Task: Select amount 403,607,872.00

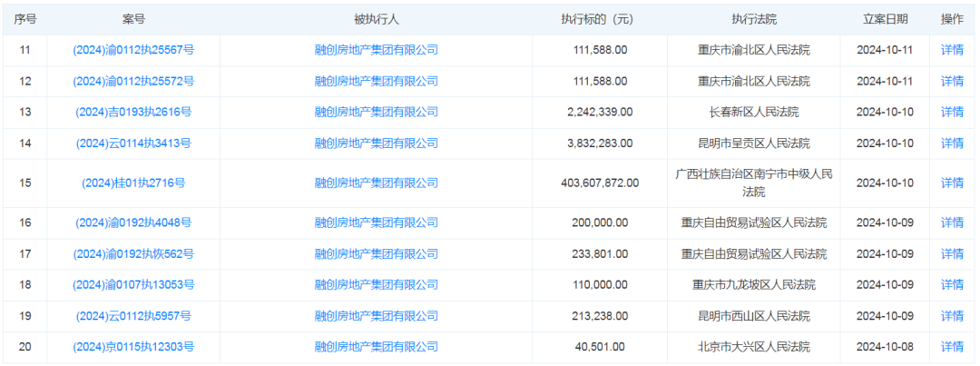Action: tap(600, 183)
